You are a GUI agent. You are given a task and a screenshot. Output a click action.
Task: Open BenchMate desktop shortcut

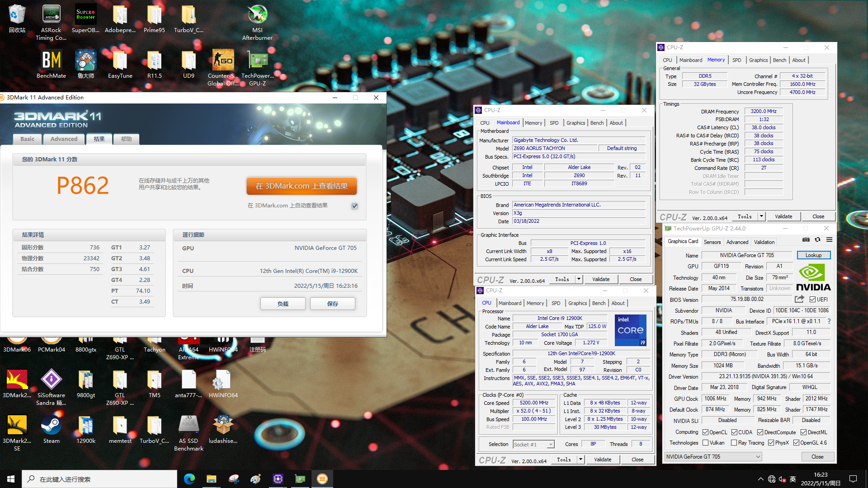point(52,64)
